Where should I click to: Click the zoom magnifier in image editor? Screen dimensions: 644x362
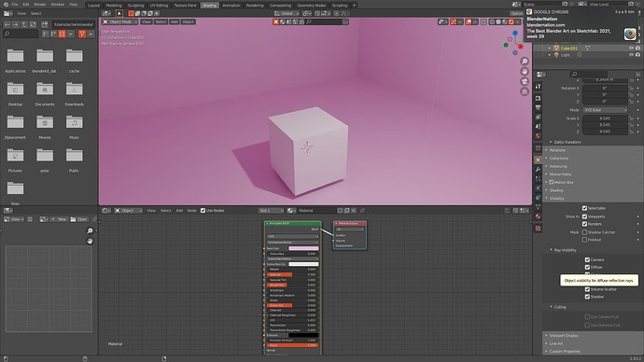90,230
